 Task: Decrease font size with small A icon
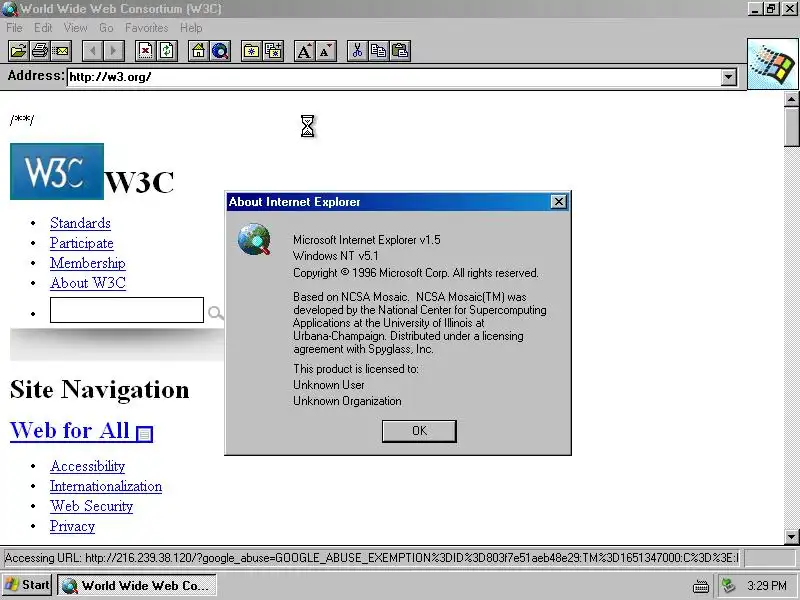pos(326,51)
